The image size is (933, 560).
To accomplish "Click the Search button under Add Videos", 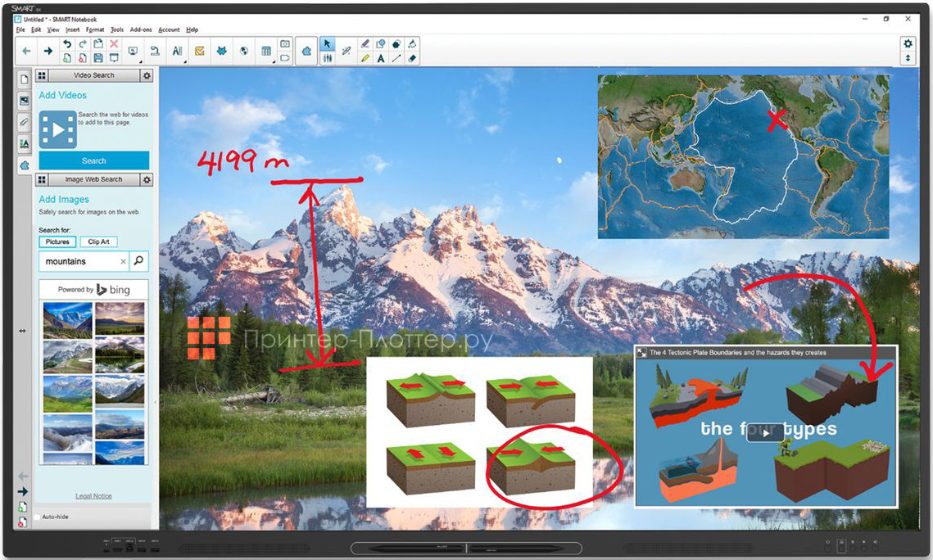I will tap(93, 160).
